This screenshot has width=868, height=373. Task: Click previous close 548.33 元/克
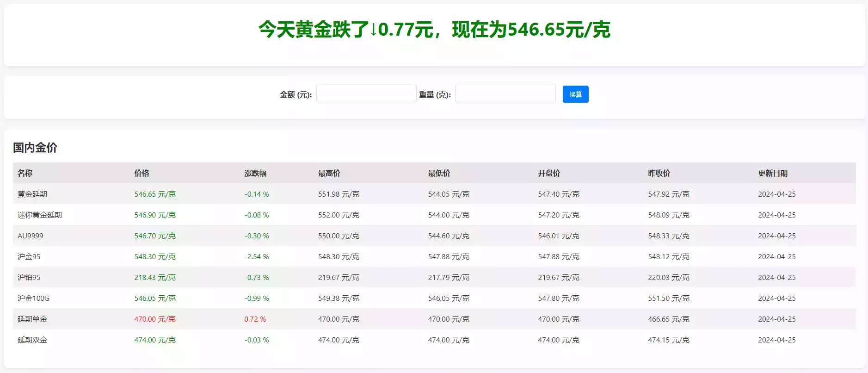tap(669, 236)
